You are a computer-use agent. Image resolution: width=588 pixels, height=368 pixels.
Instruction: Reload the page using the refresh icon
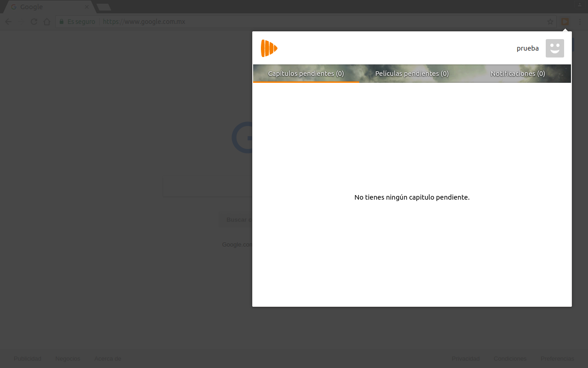click(x=34, y=21)
